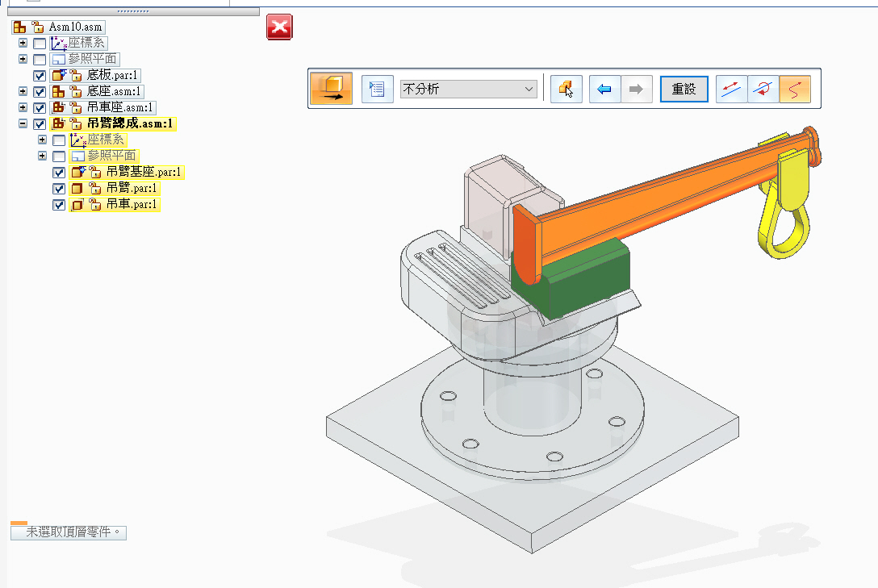Uncheck the 吊車.par:1 checkbox
Viewport: 878px width, 588px height.
click(59, 206)
